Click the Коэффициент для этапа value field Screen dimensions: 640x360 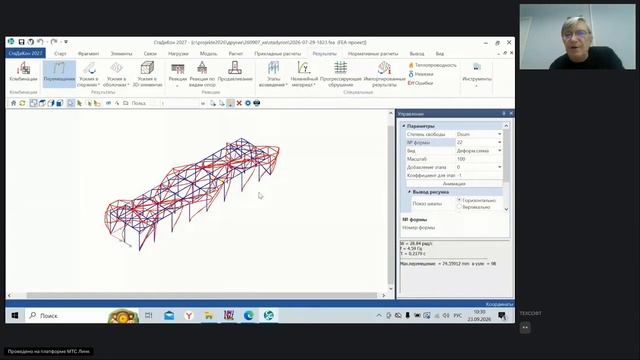pos(479,175)
